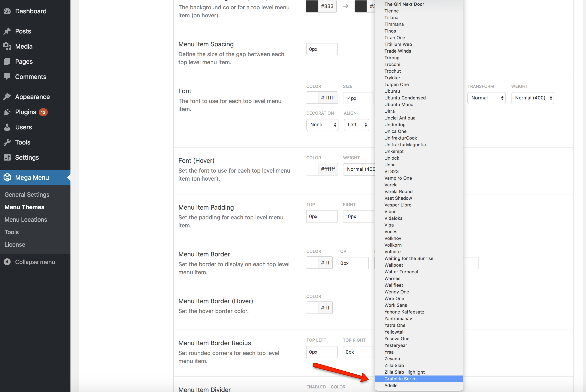This screenshot has height=392, width=586.
Task: Open the Weight Normal (400) dropdown
Action: [532, 98]
